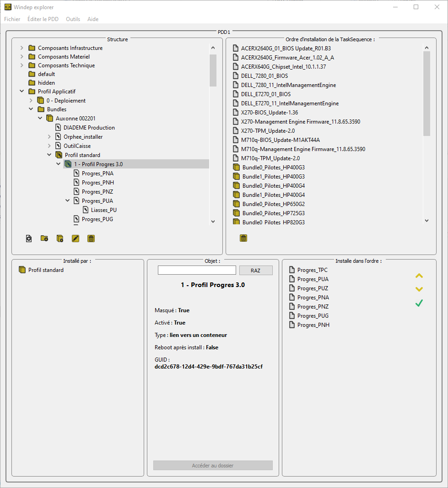Click the Bundles folder icon
This screenshot has width=448, height=488.
pos(41,109)
